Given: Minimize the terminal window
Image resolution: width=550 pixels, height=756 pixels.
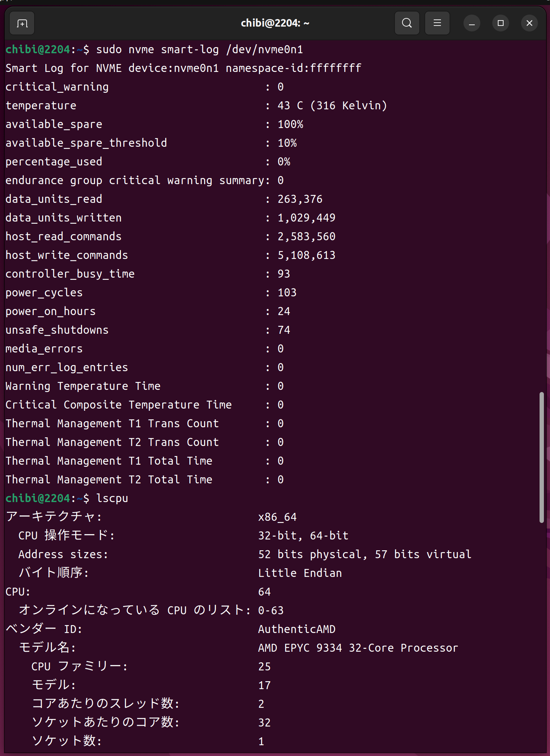Looking at the screenshot, I should click(472, 23).
